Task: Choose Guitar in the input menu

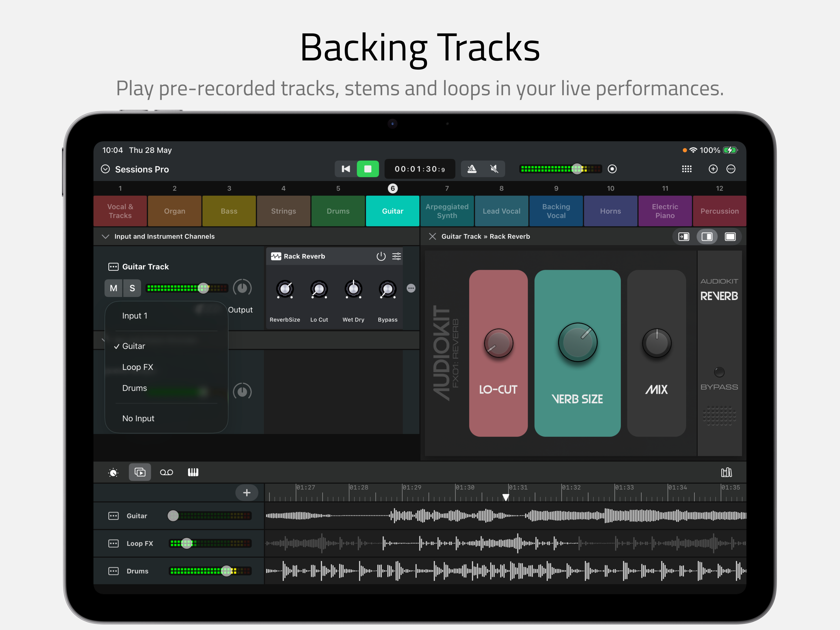Action: (166, 346)
